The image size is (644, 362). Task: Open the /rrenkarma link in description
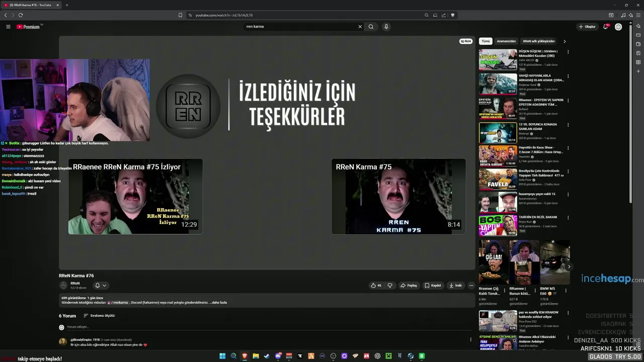click(x=118, y=303)
